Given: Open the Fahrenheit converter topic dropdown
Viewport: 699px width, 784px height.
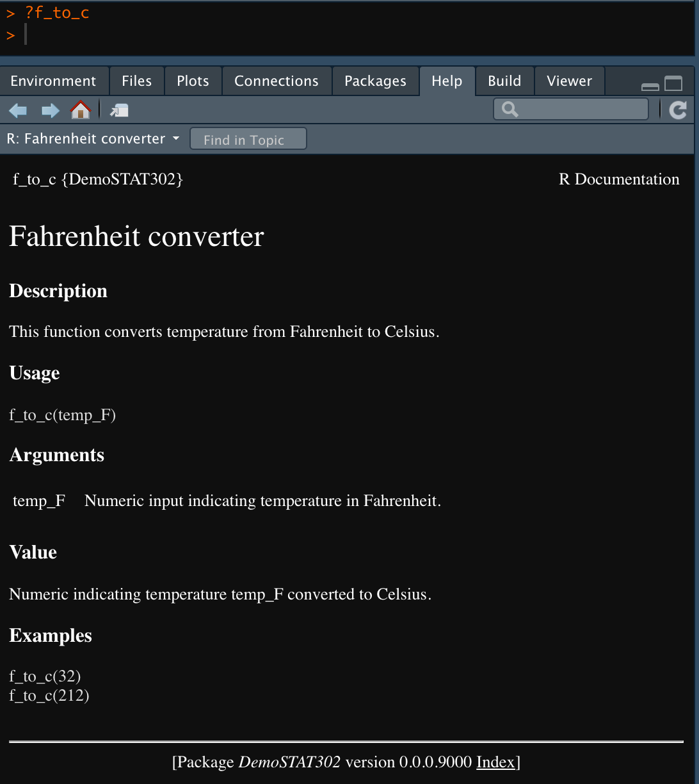Looking at the screenshot, I should [93, 139].
